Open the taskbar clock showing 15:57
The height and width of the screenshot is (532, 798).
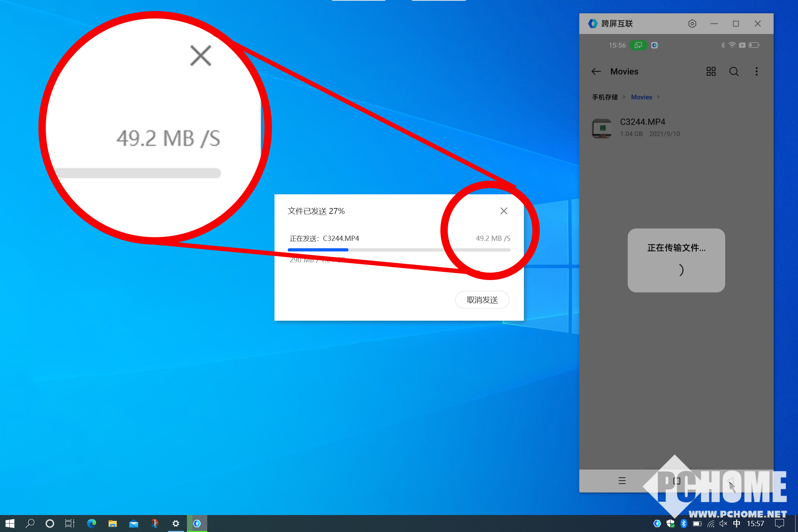tap(755, 524)
